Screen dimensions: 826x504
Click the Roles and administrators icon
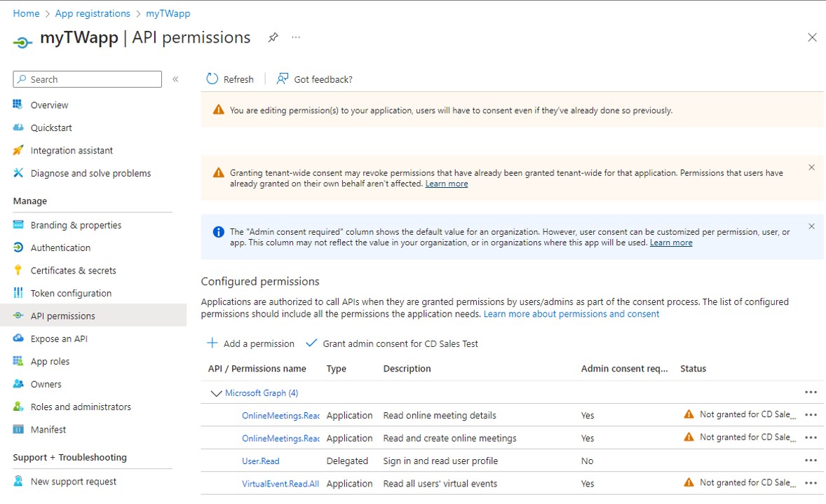[x=18, y=406]
